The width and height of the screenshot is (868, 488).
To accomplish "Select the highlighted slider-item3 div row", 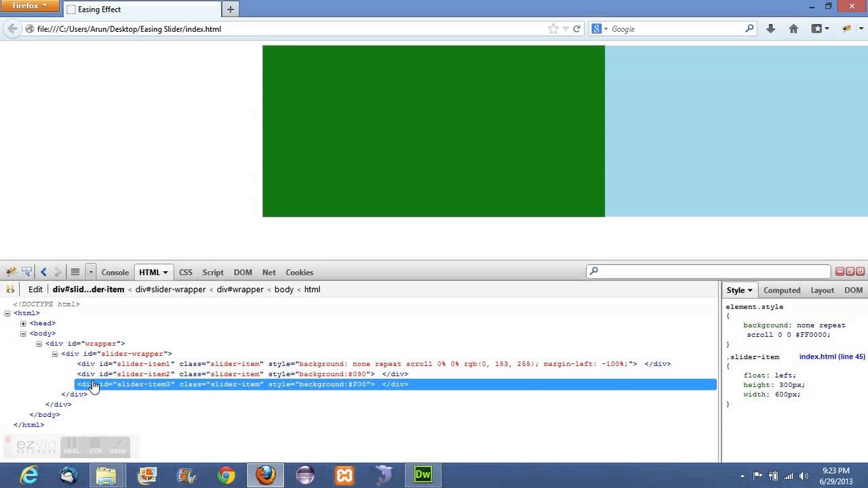I will (395, 384).
